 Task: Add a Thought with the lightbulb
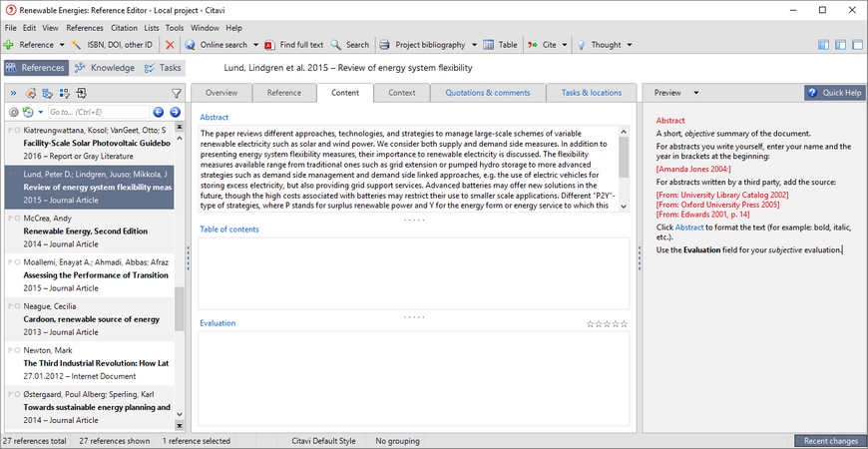point(599,45)
